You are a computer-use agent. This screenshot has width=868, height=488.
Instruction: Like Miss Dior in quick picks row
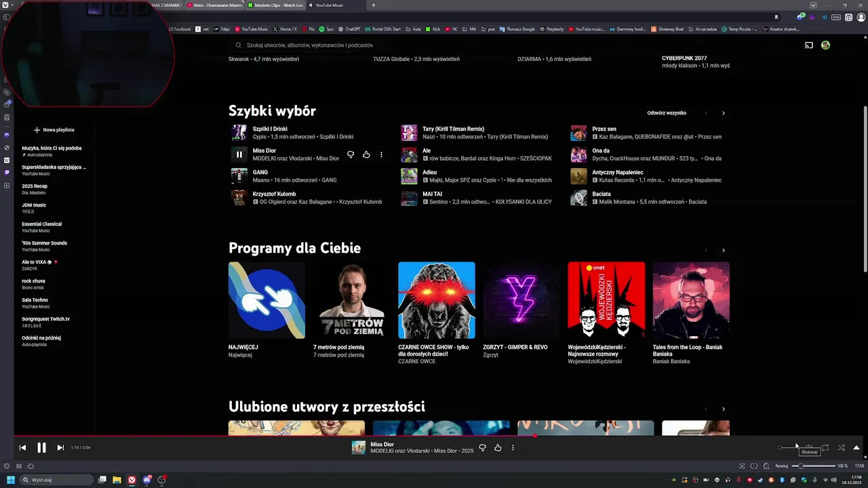click(x=366, y=155)
